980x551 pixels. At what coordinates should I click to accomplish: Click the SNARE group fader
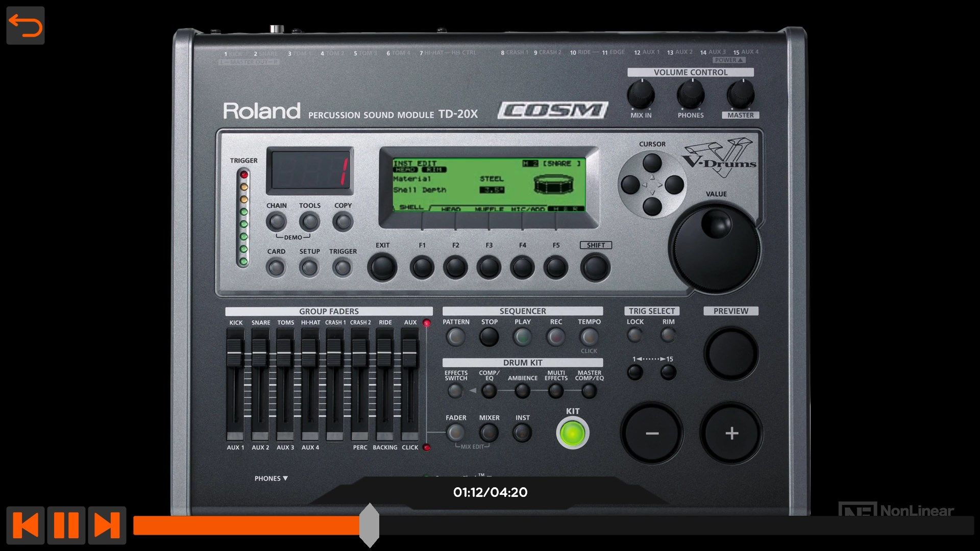(x=260, y=353)
